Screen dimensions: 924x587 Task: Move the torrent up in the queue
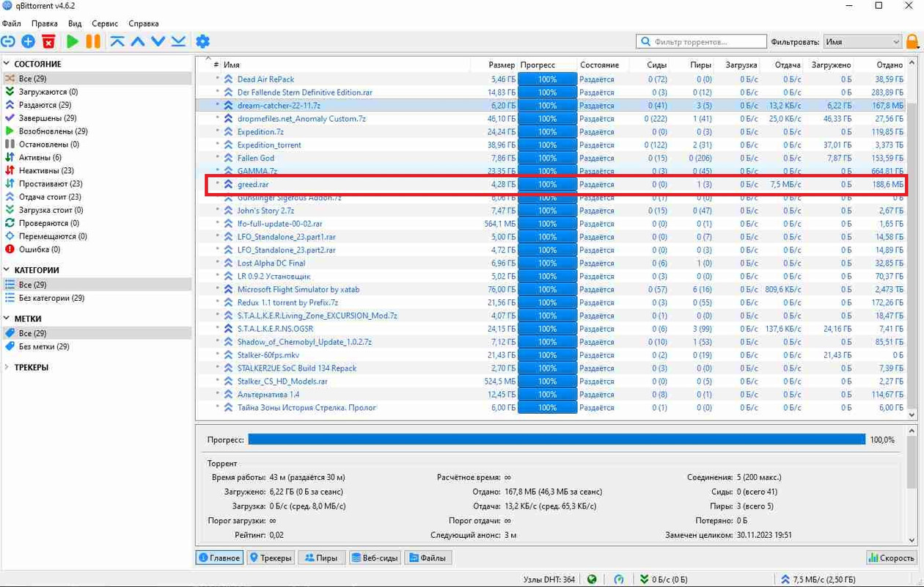pyautogui.click(x=138, y=42)
